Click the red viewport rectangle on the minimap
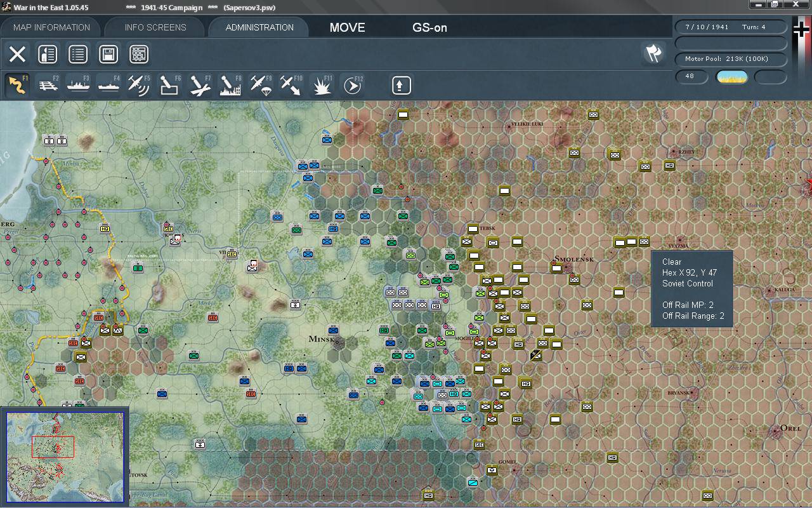The image size is (812, 508). tap(53, 447)
